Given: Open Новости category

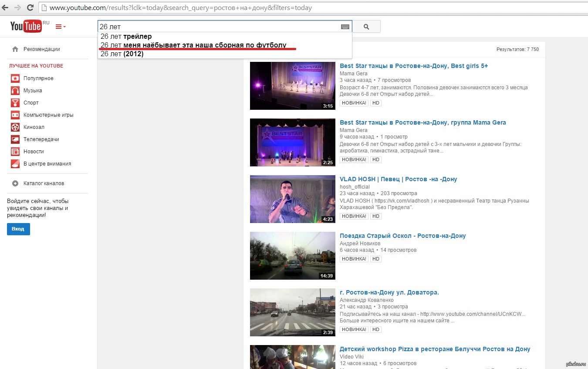Looking at the screenshot, I should [34, 152].
